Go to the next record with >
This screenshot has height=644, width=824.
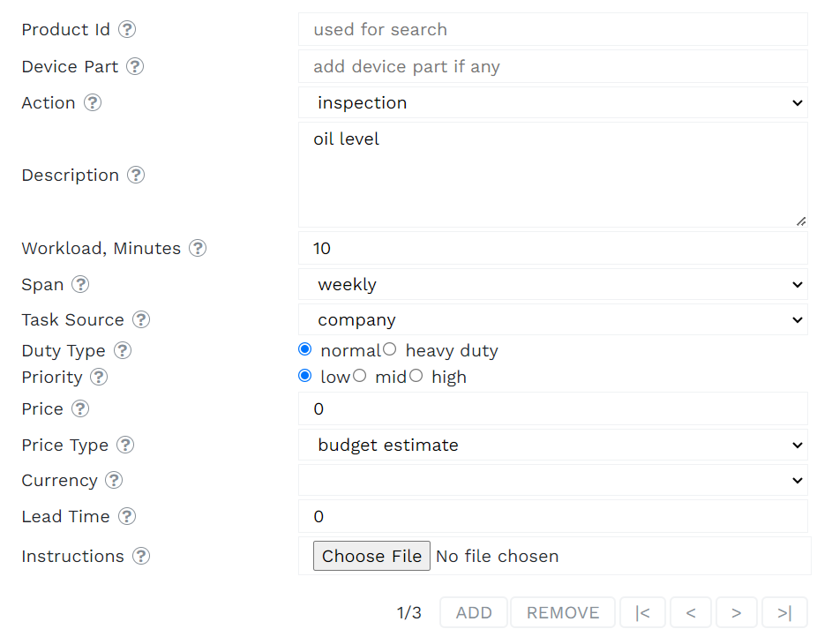[x=737, y=612]
